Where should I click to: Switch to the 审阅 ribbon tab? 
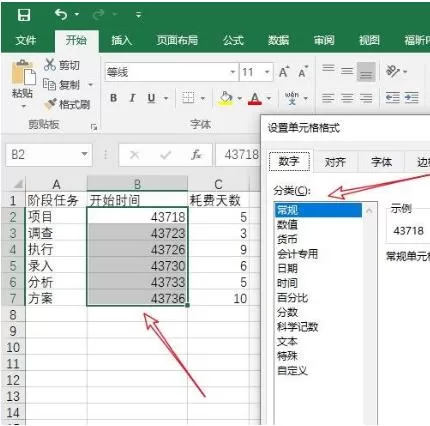324,40
